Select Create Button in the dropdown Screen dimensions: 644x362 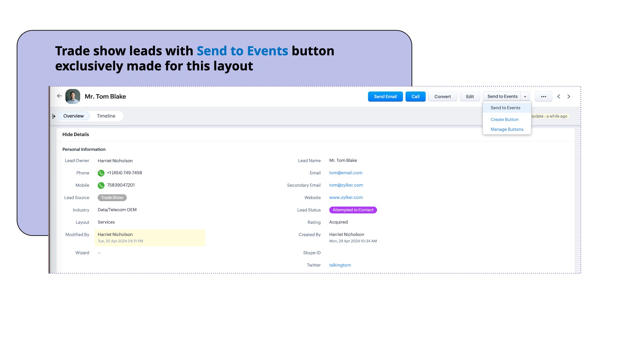(504, 119)
